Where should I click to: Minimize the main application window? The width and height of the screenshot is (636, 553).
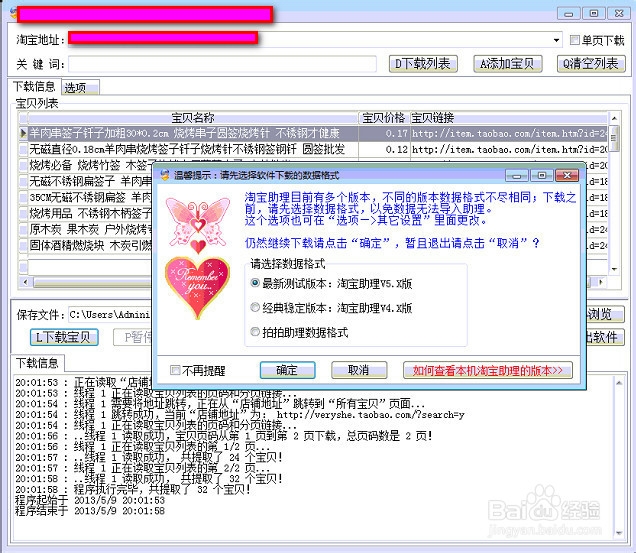coord(569,13)
